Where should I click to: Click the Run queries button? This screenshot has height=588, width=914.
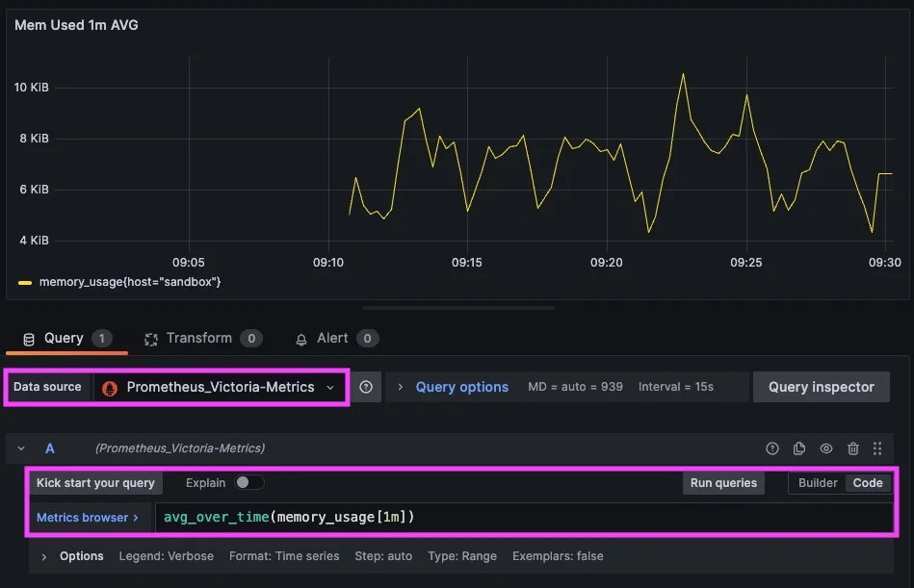coord(723,482)
